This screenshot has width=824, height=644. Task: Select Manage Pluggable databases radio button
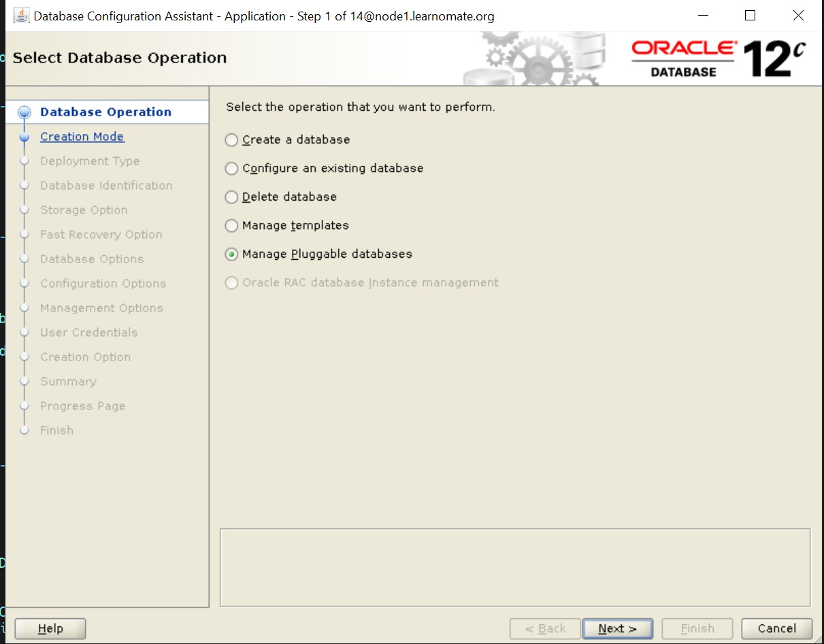(x=231, y=254)
